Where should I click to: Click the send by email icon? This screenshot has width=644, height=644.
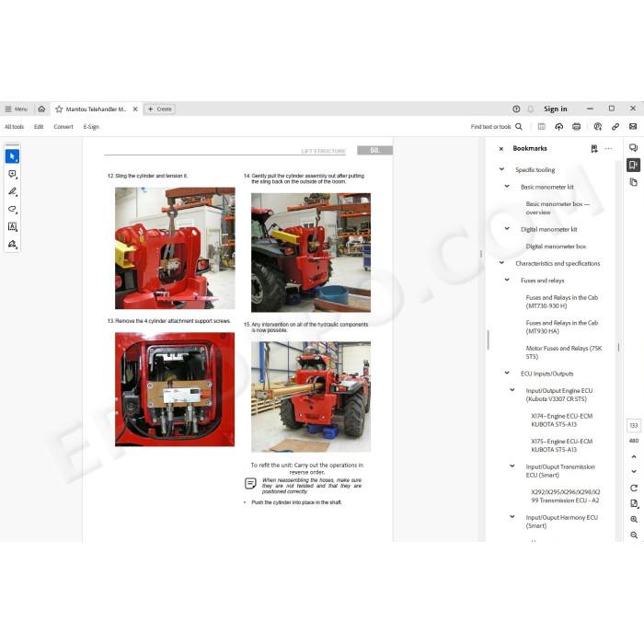633,127
